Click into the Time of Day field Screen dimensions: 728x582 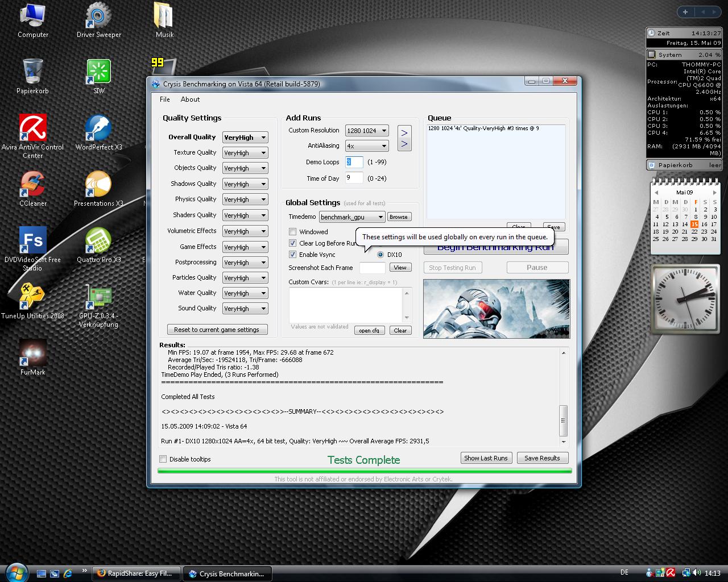[x=354, y=178]
